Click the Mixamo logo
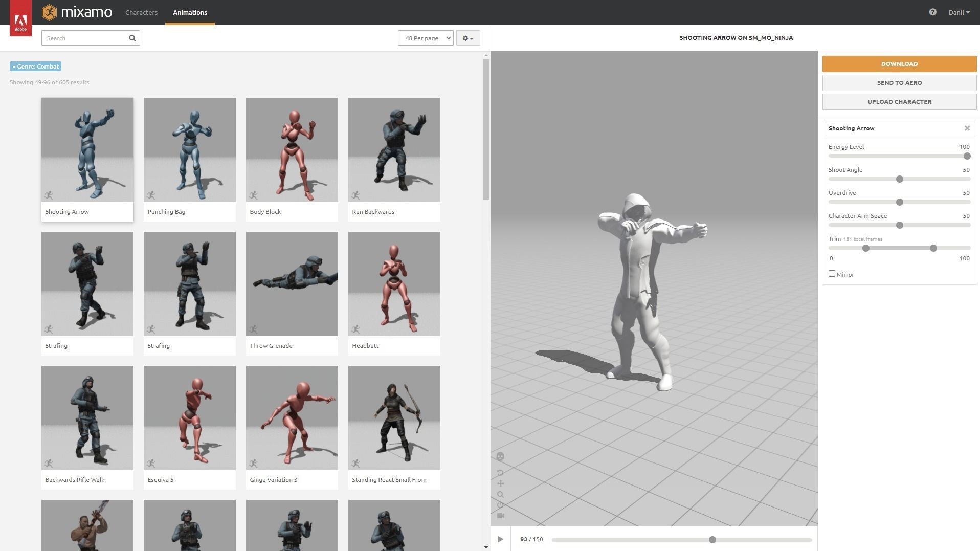This screenshot has height=551, width=980. (x=77, y=12)
